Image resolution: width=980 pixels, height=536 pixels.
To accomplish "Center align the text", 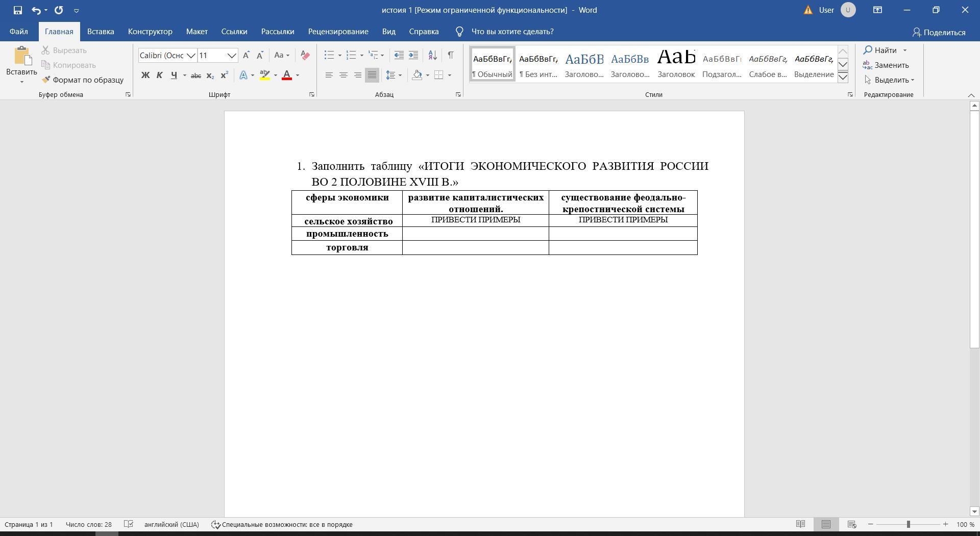I will pos(344,75).
